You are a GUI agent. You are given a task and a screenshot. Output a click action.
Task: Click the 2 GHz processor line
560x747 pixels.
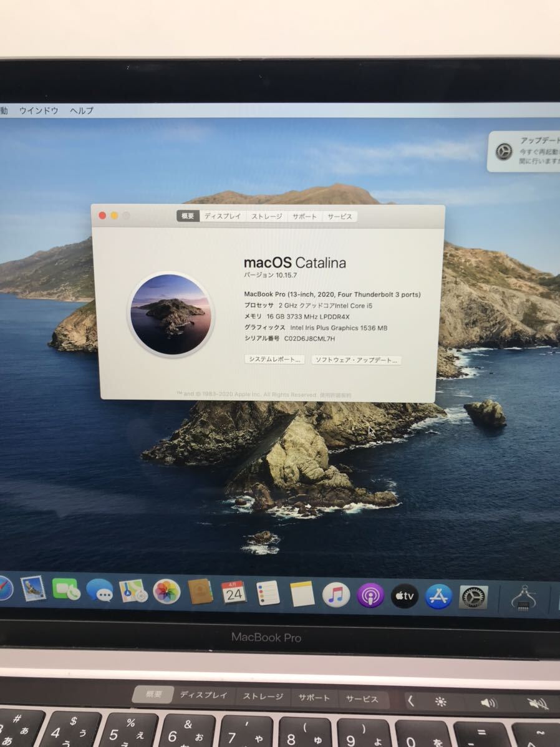click(x=308, y=306)
